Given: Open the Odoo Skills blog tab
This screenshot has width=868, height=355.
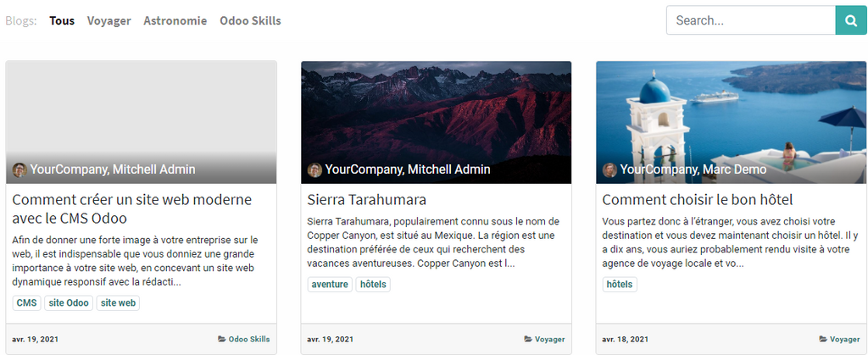Looking at the screenshot, I should pos(250,21).
